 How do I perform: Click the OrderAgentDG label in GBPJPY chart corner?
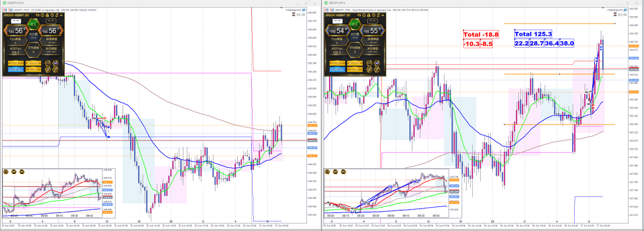tap(614, 9)
